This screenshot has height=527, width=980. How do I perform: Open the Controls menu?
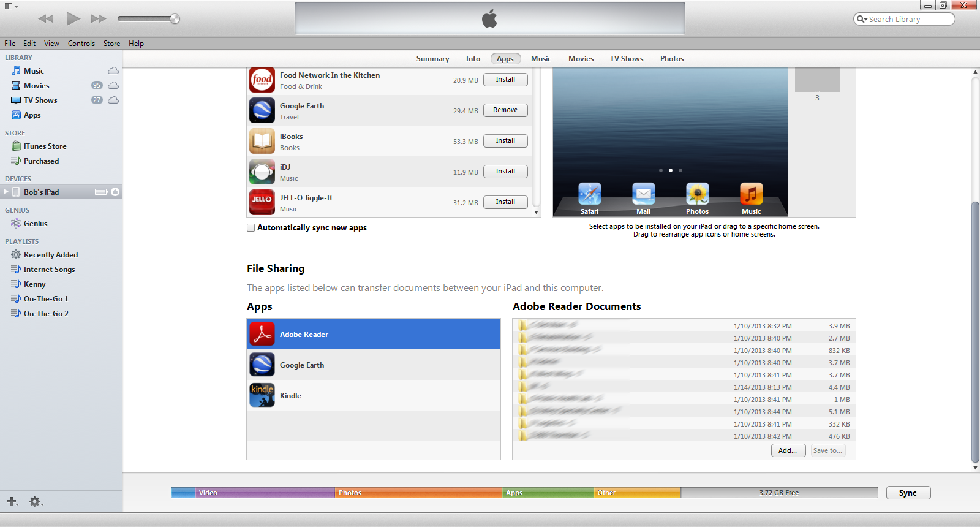pos(81,44)
